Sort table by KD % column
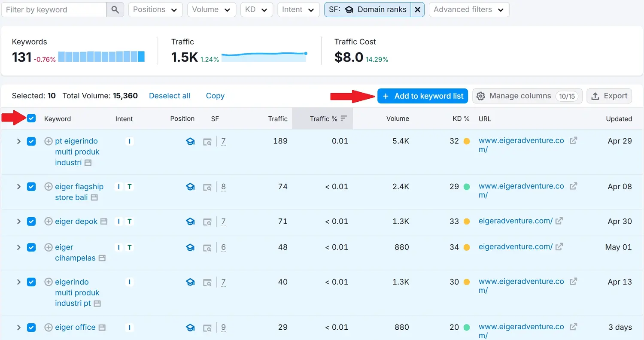This screenshot has width=644, height=340. tap(461, 118)
